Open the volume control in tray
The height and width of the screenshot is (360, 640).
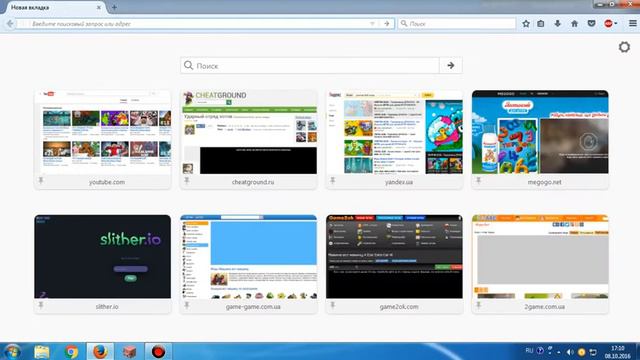click(570, 352)
